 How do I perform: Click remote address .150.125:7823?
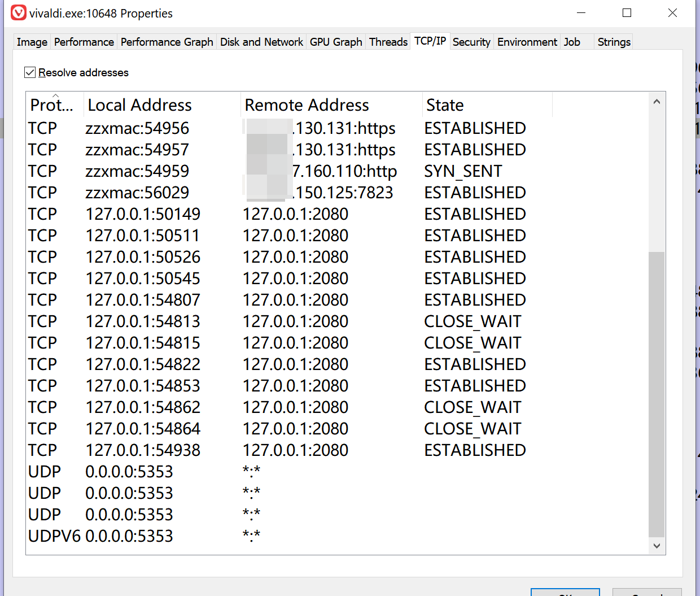coord(343,193)
